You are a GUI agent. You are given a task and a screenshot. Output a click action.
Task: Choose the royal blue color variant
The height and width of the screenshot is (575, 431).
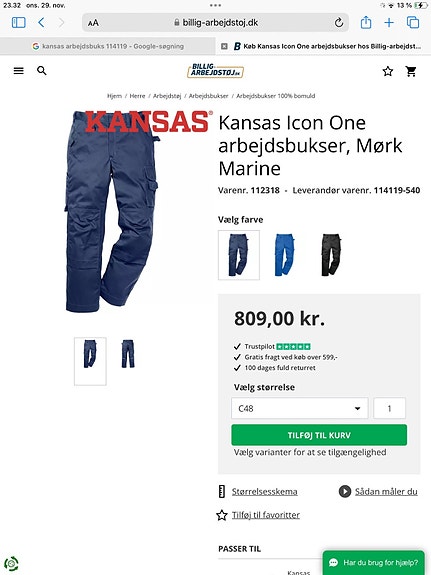pyautogui.click(x=285, y=255)
